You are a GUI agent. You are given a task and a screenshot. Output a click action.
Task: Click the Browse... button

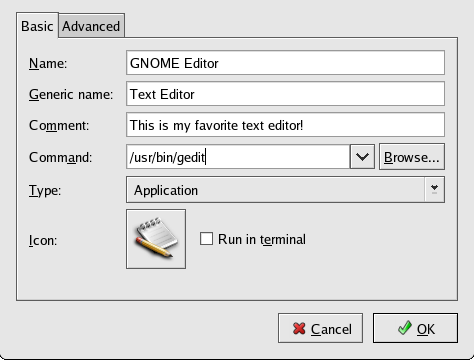412,157
